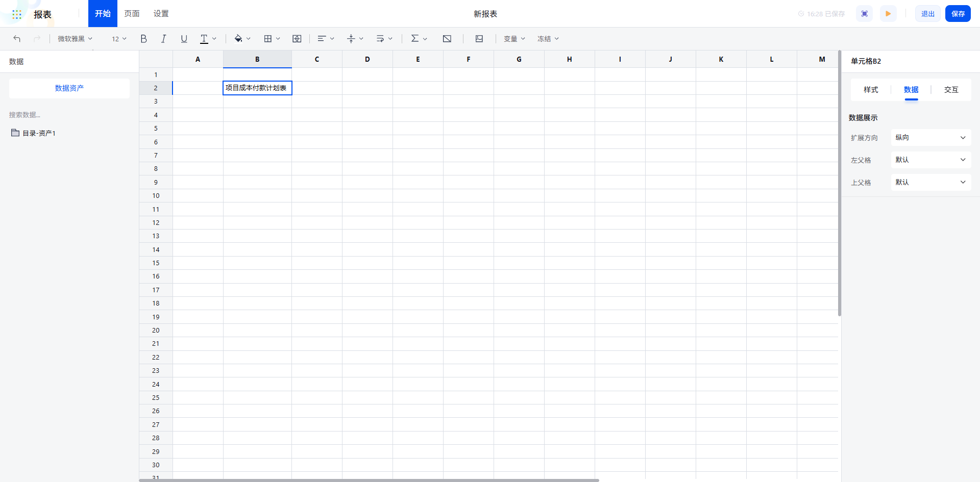Click the 报表 app title
This screenshot has width=980, height=482.
click(42, 14)
